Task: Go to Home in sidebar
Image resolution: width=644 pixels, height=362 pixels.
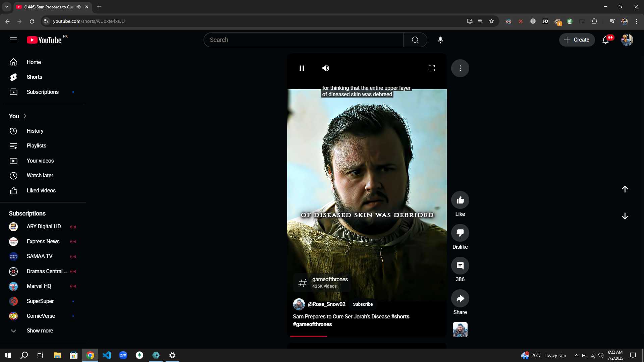Action: (x=43, y=62)
